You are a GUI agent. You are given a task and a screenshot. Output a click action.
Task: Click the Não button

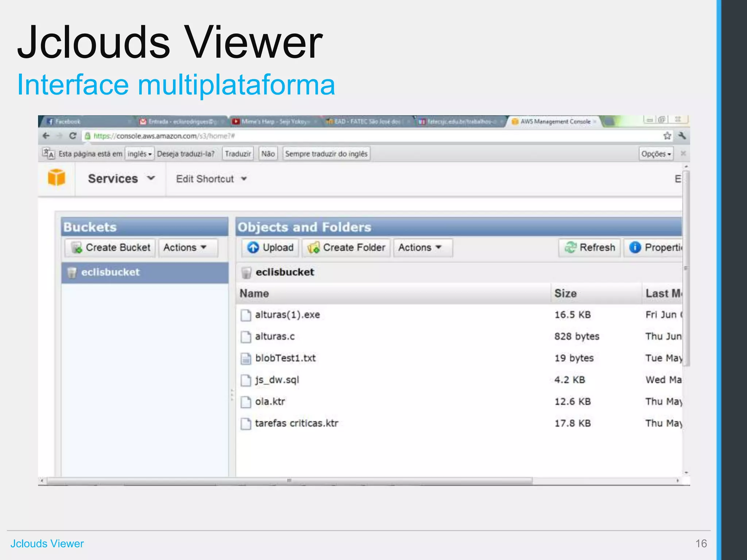pos(268,154)
